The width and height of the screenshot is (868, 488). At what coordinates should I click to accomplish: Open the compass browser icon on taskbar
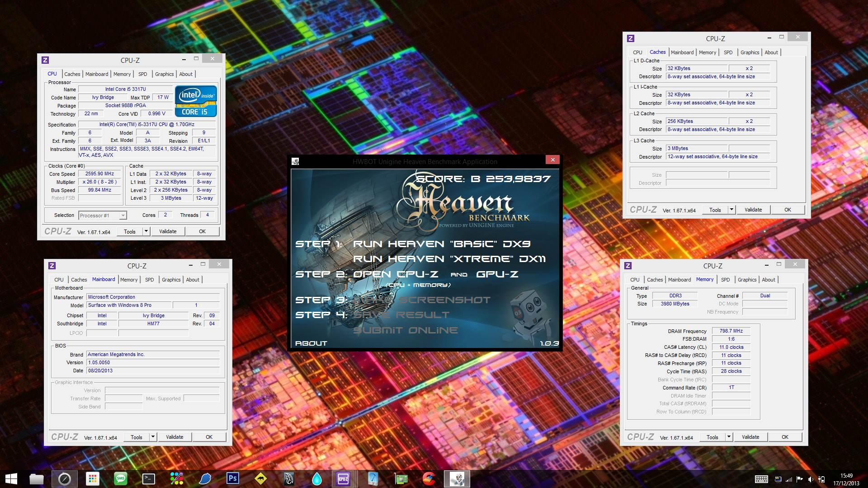coord(65,479)
